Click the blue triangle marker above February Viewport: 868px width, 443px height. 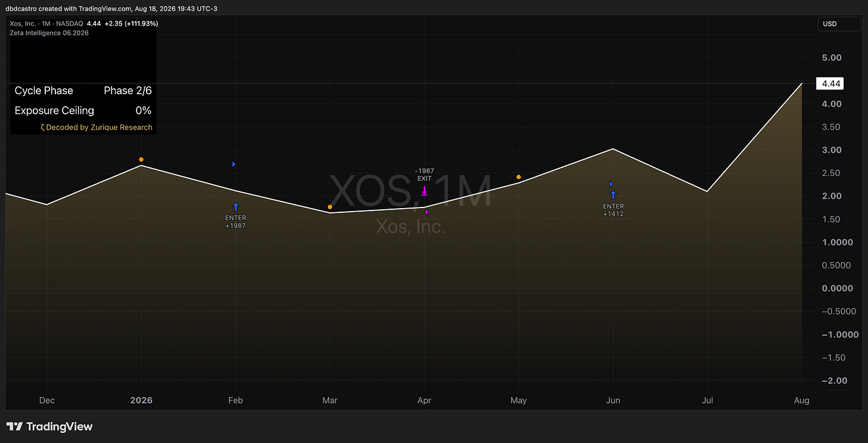coord(234,164)
